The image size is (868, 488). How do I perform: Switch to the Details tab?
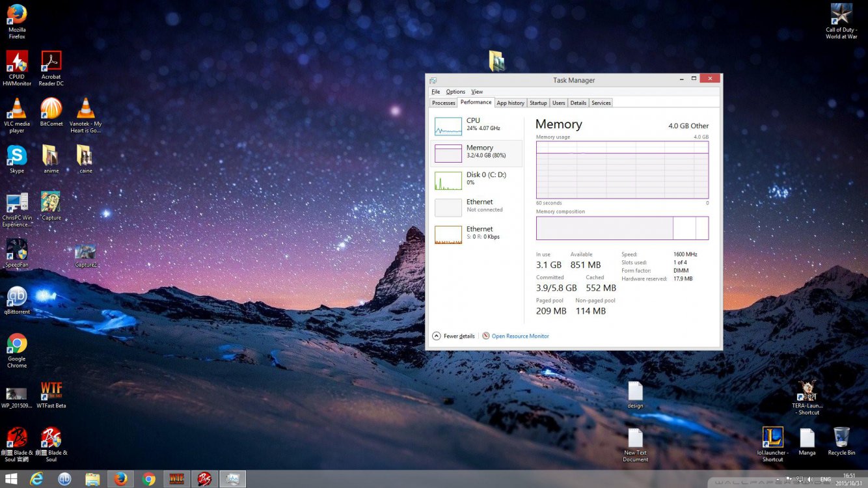(x=578, y=103)
